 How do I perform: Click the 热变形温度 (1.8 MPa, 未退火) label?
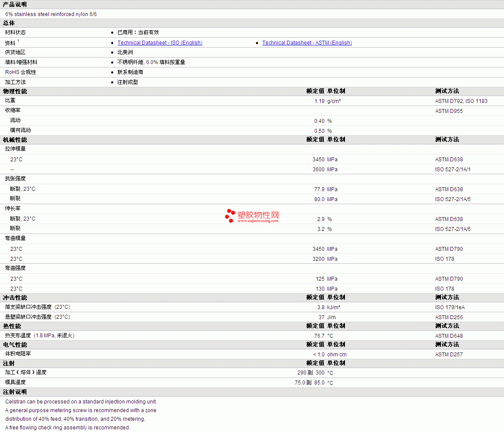(40, 336)
